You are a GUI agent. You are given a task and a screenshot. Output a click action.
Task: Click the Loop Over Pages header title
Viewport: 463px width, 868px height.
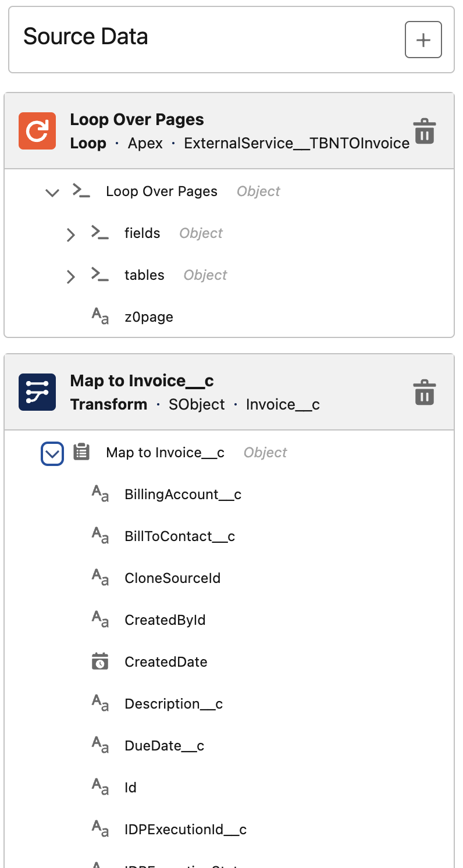[137, 119]
